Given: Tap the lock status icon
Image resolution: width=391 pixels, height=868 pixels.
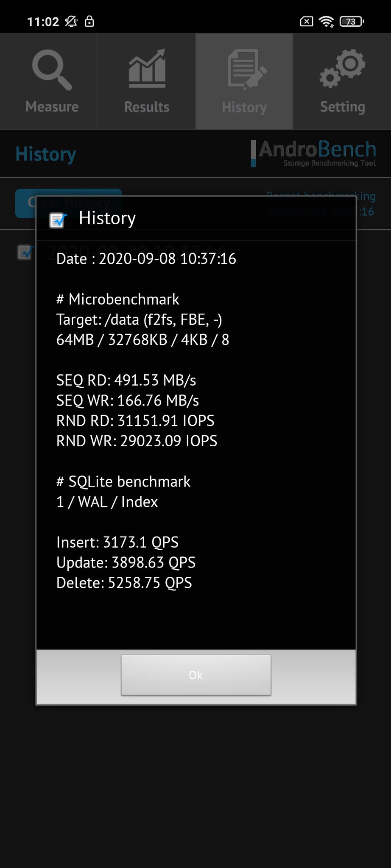Looking at the screenshot, I should click(89, 21).
